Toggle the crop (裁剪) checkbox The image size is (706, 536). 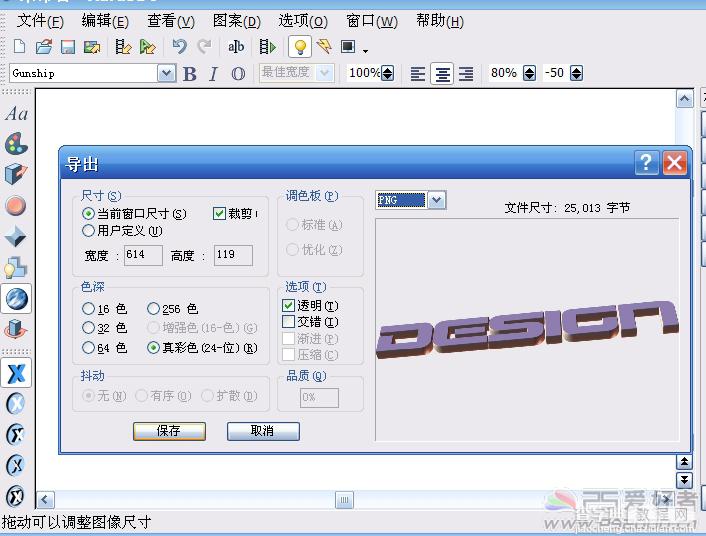pos(219,213)
